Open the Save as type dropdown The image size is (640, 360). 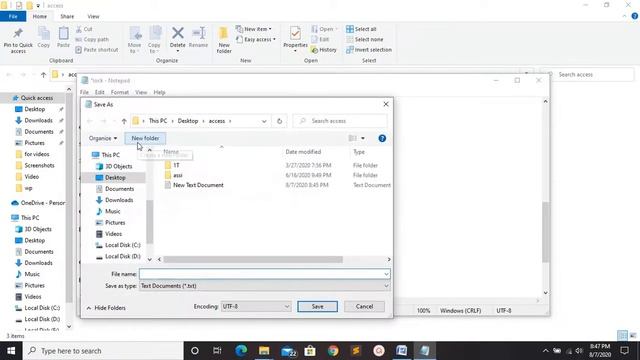click(264, 286)
